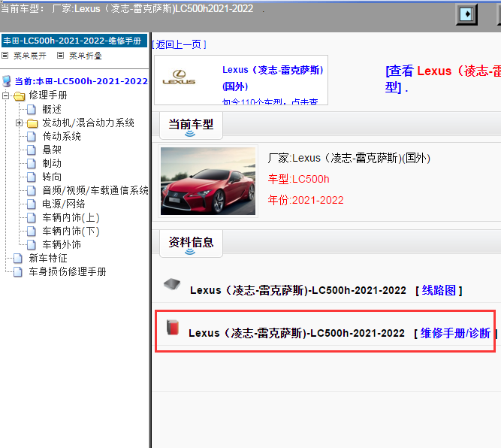Click the computer icon beside 当前:丰田-LC500h-2021-2022
501x448 pixels.
tap(7, 81)
